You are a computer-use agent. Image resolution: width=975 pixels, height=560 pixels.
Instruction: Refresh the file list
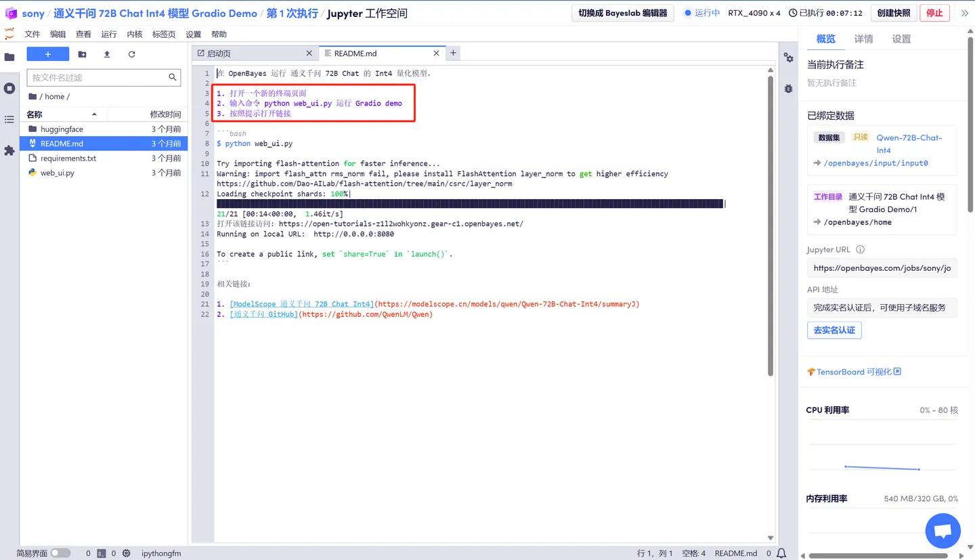131,54
